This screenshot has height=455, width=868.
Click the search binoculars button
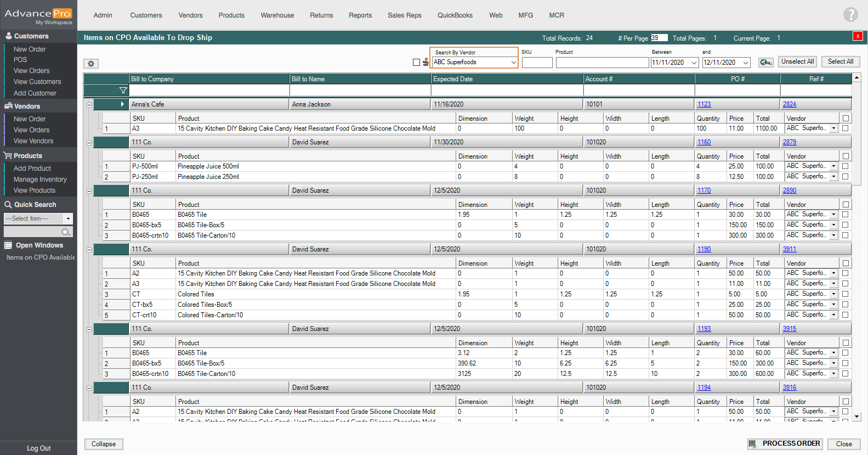(x=765, y=63)
